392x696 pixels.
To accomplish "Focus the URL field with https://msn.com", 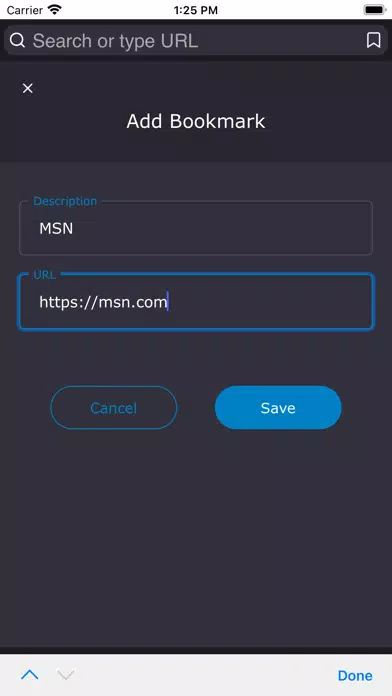I will (x=196, y=302).
